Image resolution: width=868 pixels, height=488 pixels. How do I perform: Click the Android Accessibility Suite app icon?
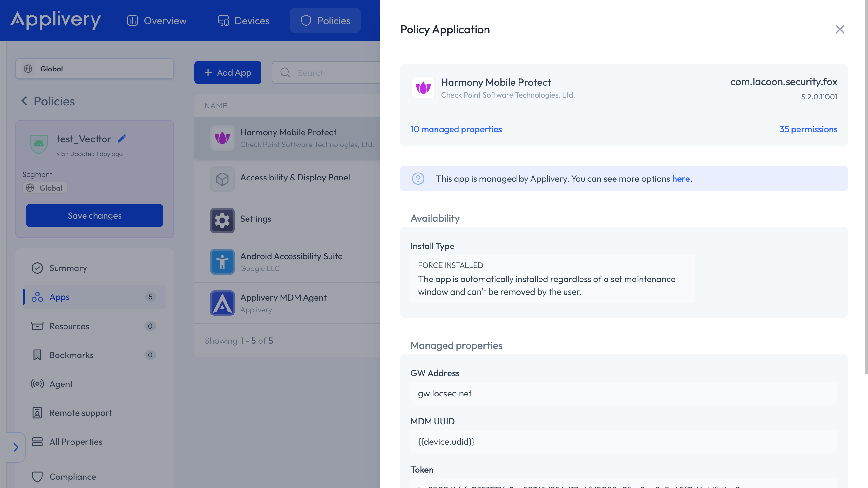tap(222, 261)
